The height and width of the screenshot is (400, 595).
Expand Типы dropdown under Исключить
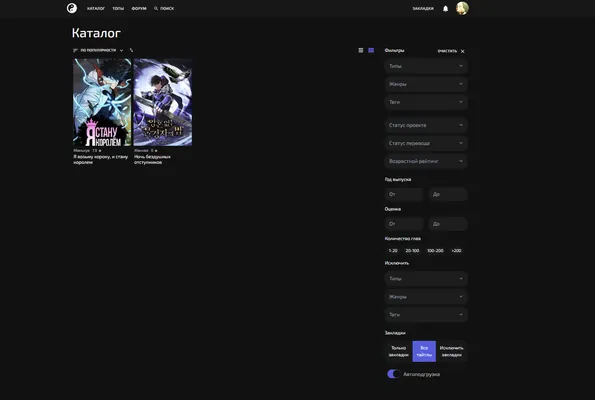426,279
